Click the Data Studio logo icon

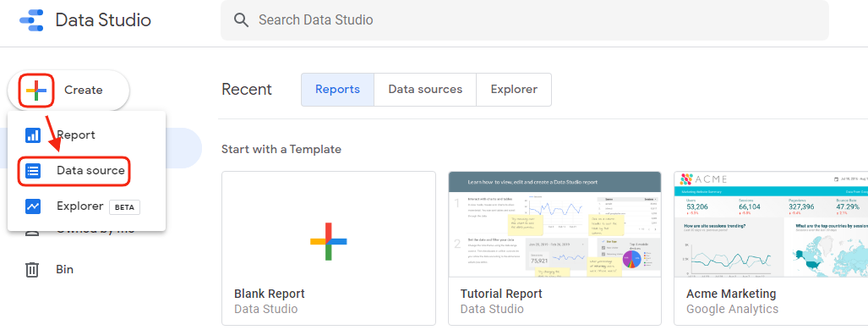pos(31,20)
